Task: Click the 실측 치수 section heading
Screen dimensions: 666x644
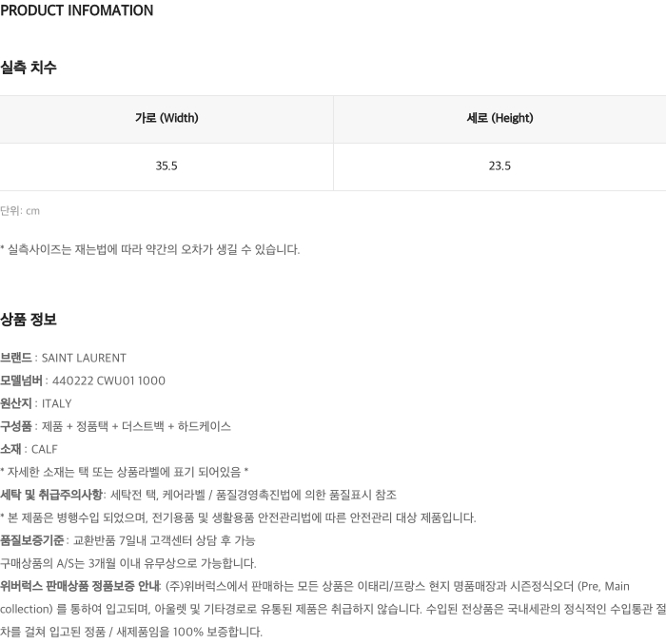Action: pos(29,68)
